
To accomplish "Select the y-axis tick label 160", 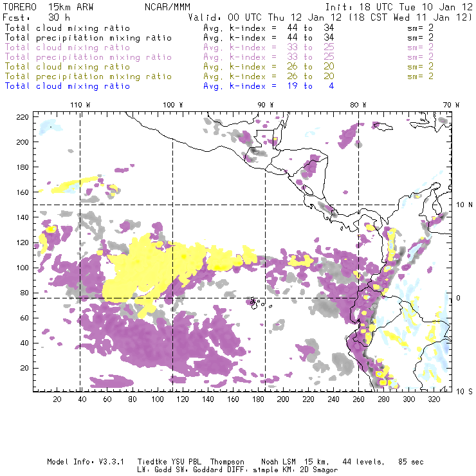I will pos(23,192).
